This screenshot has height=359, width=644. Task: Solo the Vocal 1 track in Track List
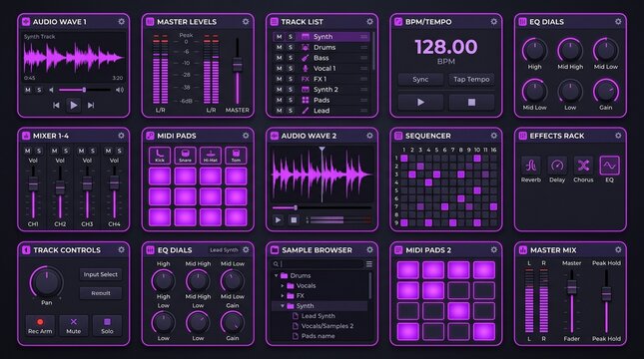[x=291, y=69]
